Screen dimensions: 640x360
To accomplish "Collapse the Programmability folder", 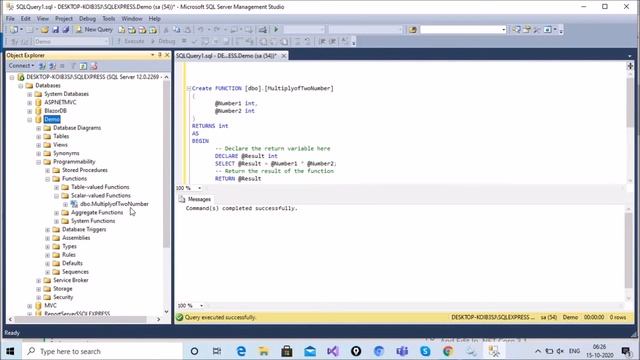I will [39, 162].
